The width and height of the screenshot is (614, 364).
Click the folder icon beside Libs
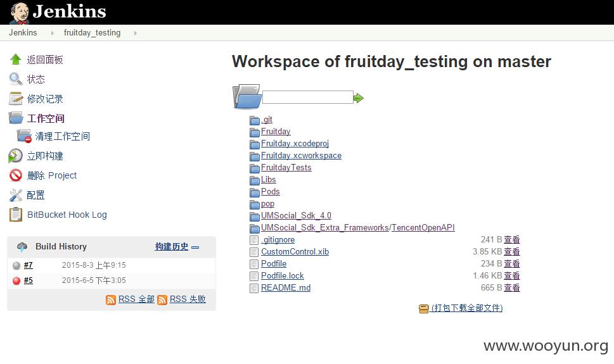point(255,180)
